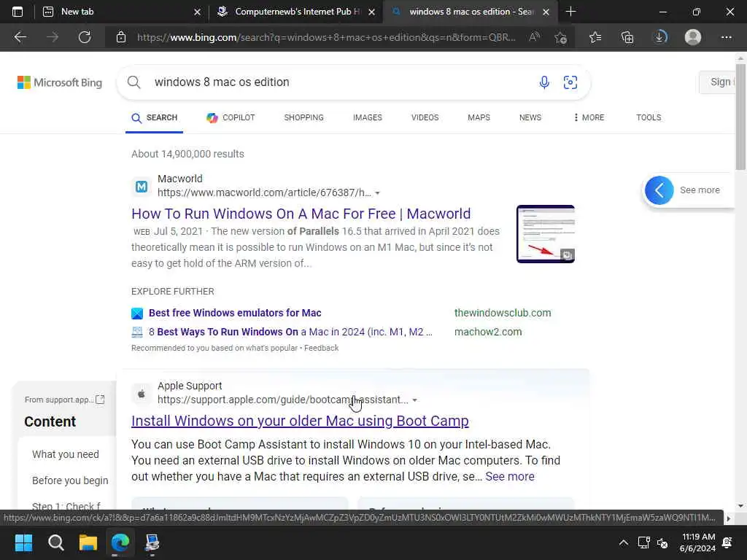The width and height of the screenshot is (747, 560).
Task: Click Microsoft Edge taskbar icon
Action: pyautogui.click(x=120, y=542)
